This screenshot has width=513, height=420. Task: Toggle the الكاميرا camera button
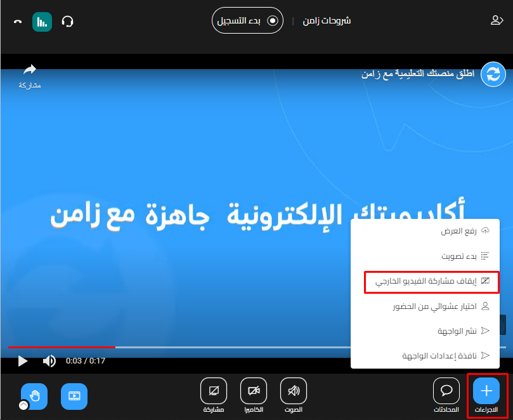tap(254, 391)
